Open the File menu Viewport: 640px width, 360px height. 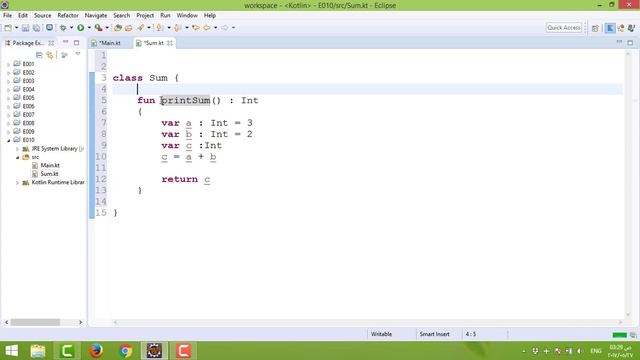point(7,15)
